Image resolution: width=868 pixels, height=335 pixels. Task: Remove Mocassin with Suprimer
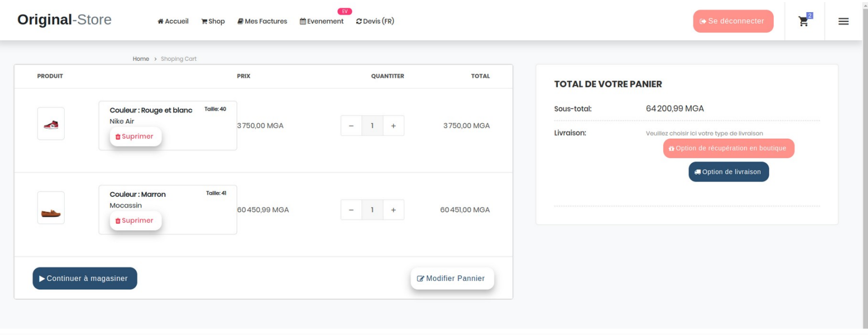click(135, 221)
